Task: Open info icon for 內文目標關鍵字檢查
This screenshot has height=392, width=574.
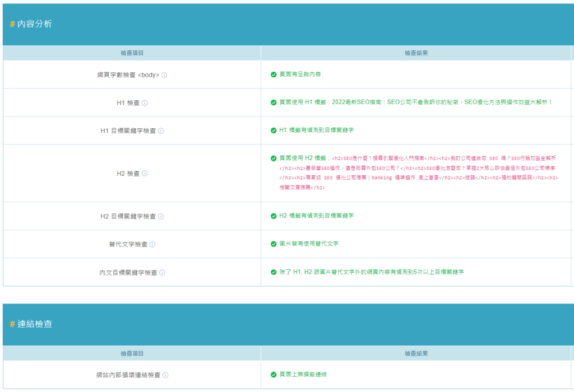Action: click(x=162, y=272)
